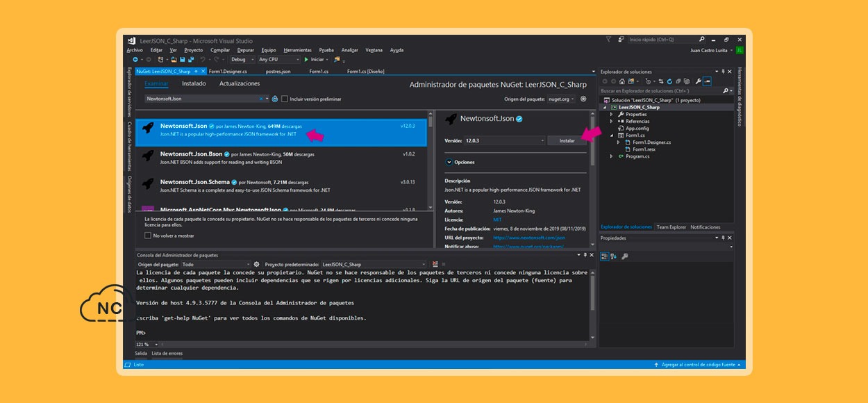The width and height of the screenshot is (868, 403).
Task: Open the Lista de errores tab
Action: coord(167,354)
